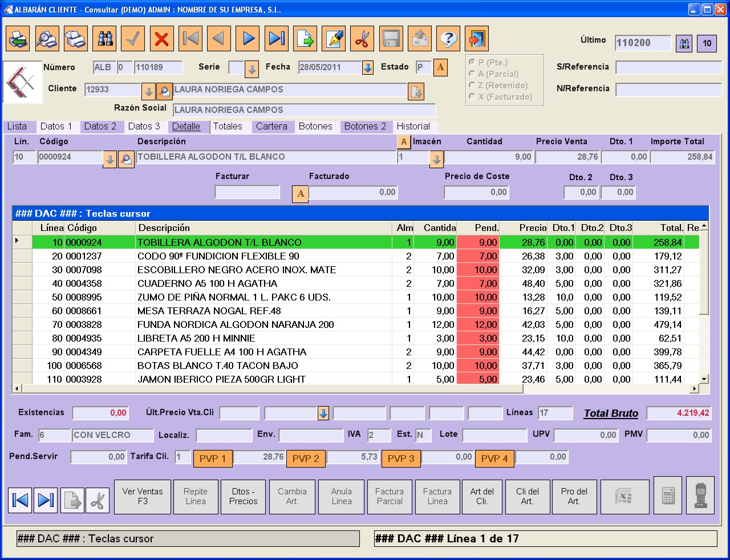The width and height of the screenshot is (730, 560).
Task: Click the Código magnifier search icon
Action: click(126, 159)
